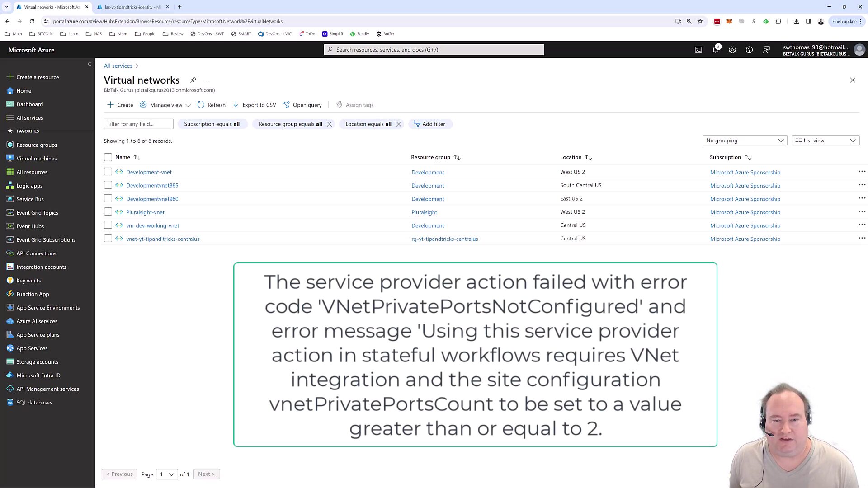The width and height of the screenshot is (868, 488).
Task: Expand the List view dropdown
Action: pos(825,141)
